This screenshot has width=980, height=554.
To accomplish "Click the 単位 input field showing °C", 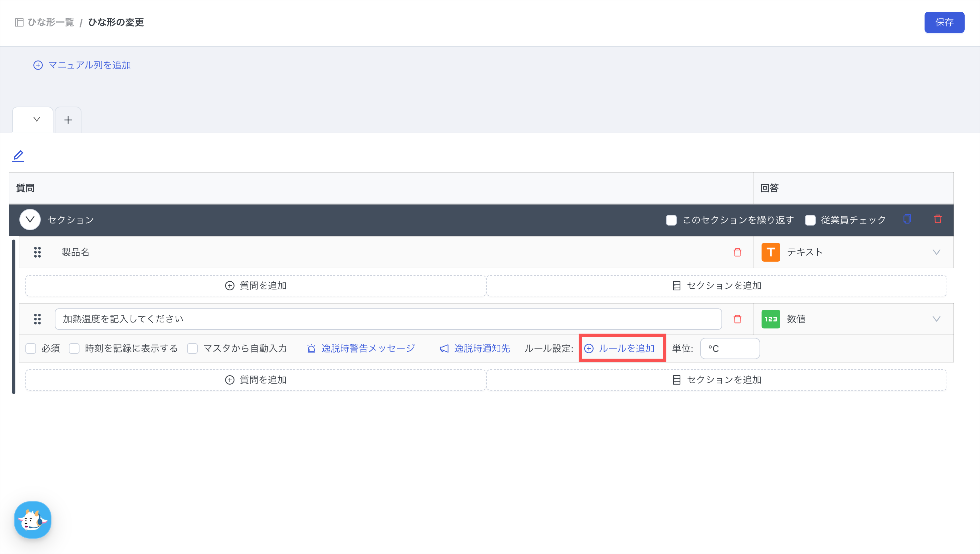I will (x=729, y=349).
